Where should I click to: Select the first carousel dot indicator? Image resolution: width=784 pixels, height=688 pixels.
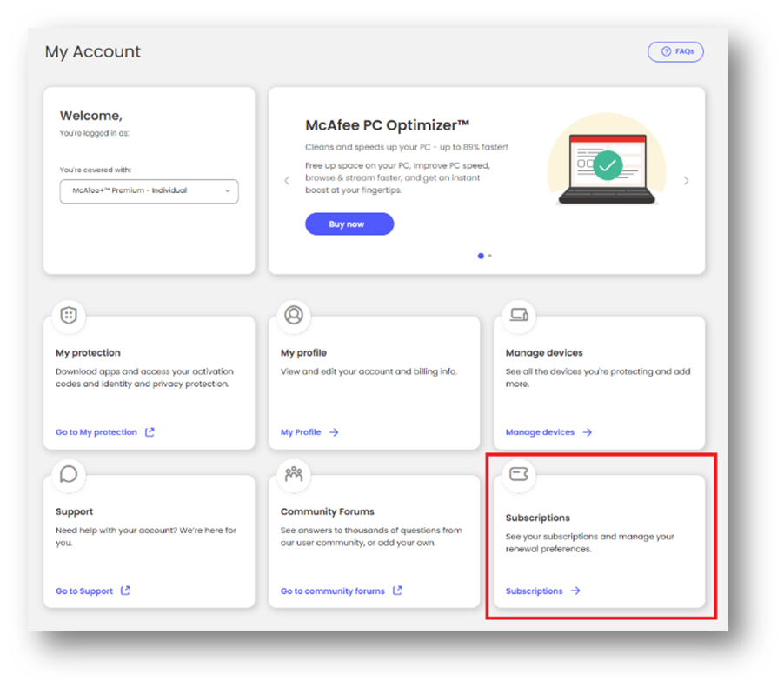[x=481, y=256]
